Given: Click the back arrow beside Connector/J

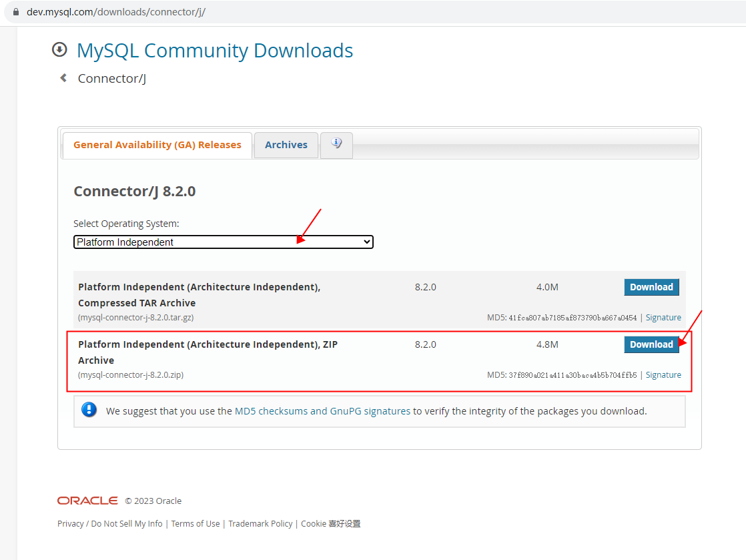Looking at the screenshot, I should 63,78.
